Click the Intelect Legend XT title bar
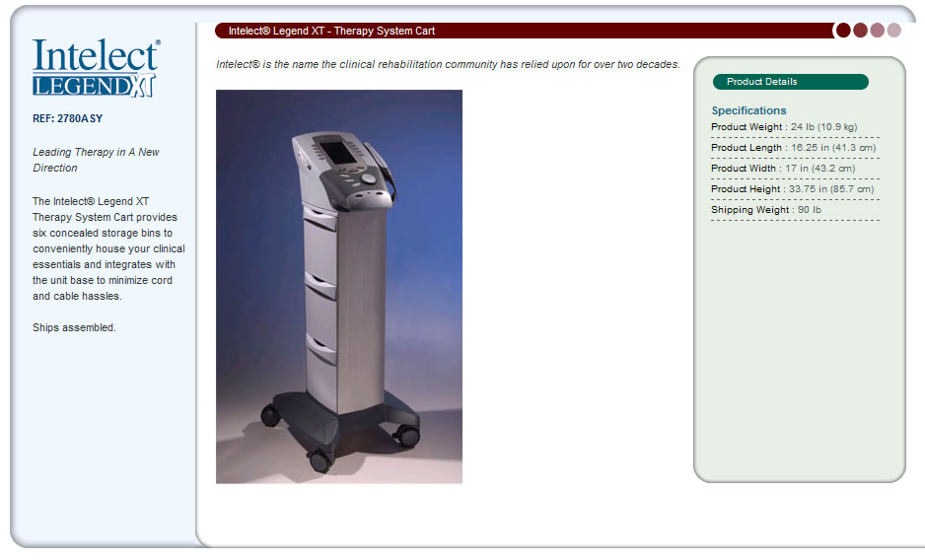Screen dimensions: 925x560 coord(524,31)
